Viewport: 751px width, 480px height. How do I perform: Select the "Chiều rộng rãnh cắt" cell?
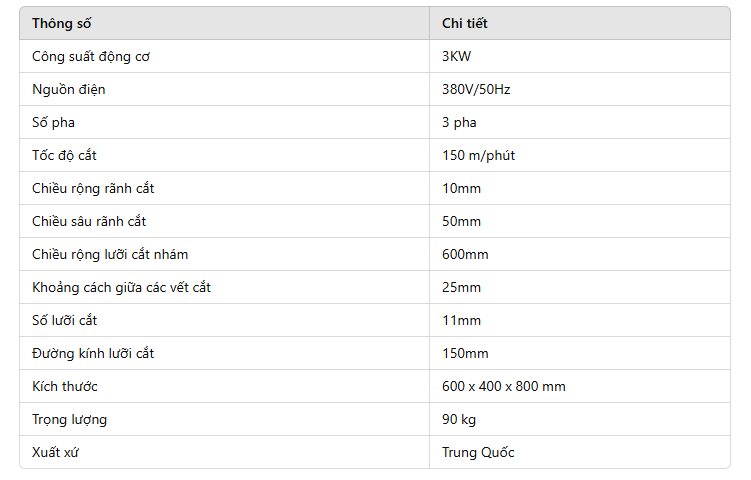coord(93,188)
